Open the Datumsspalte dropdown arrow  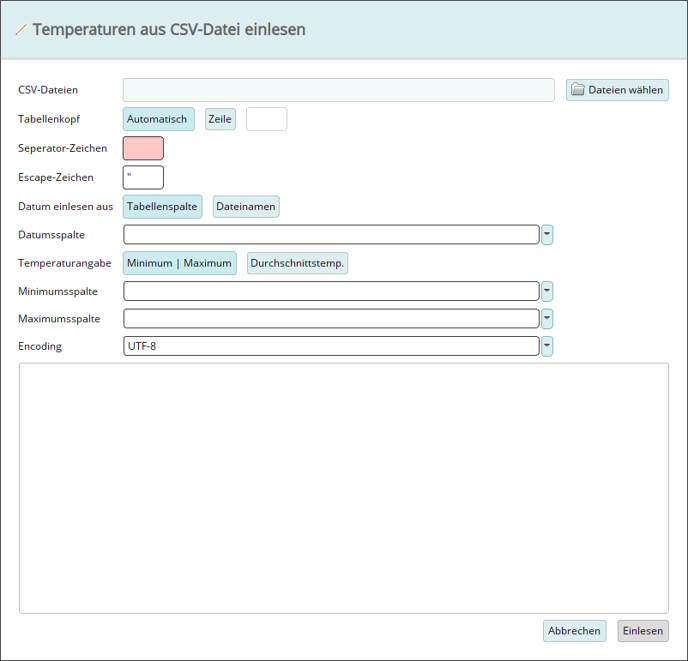tap(547, 235)
